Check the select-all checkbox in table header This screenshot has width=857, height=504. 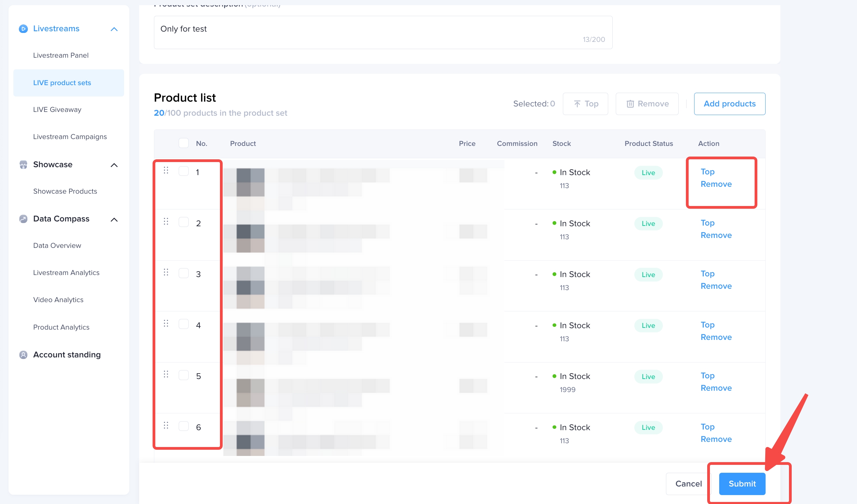pos(184,143)
